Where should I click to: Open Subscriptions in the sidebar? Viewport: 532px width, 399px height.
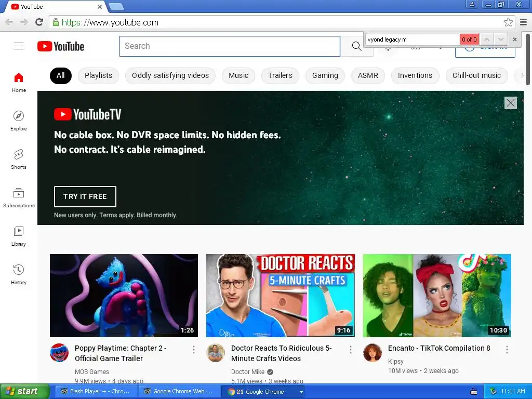(19, 197)
